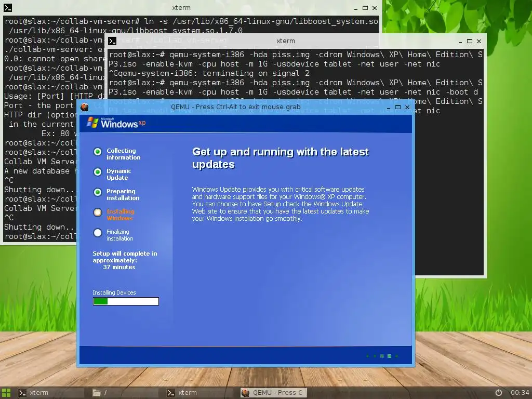The width and height of the screenshot is (532, 399).
Task: Click terminal icon of middle xterm window
Action: pyautogui.click(x=112, y=41)
